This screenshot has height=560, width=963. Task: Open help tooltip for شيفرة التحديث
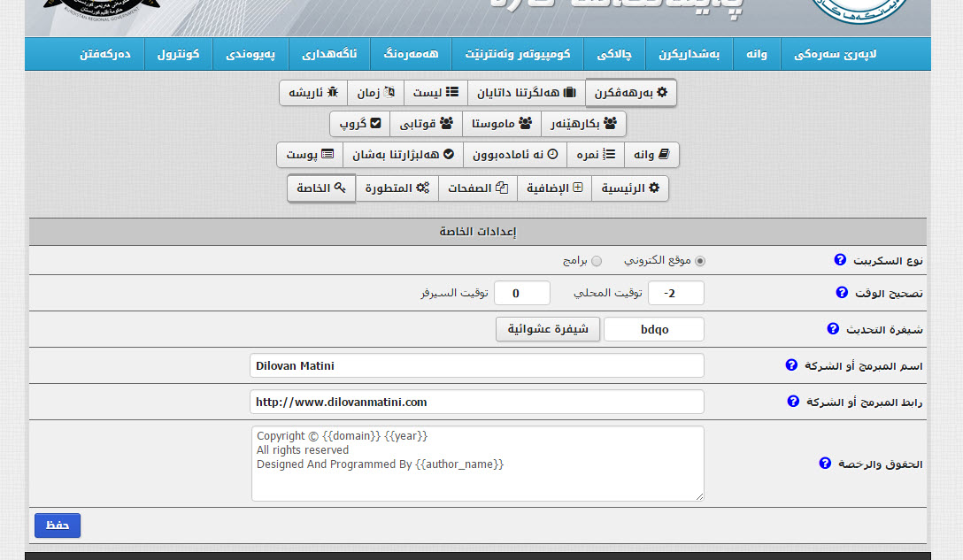pos(832,328)
